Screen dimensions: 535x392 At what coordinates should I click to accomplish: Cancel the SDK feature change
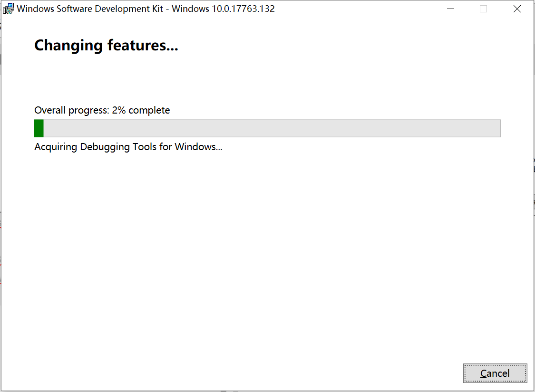tap(495, 373)
